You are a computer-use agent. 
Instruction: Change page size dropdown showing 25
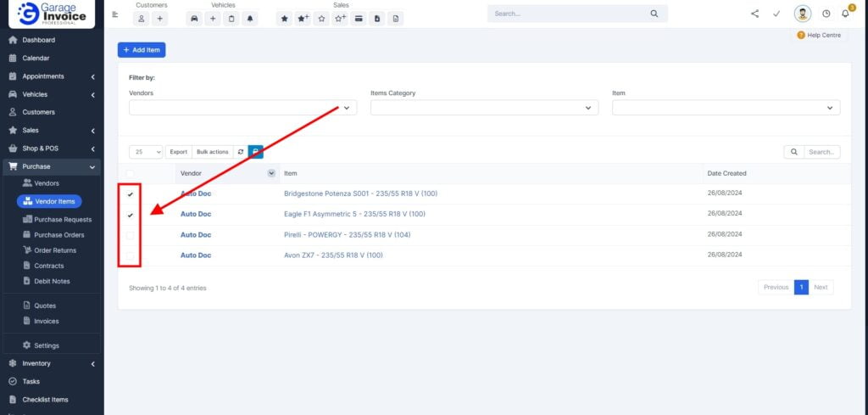146,152
